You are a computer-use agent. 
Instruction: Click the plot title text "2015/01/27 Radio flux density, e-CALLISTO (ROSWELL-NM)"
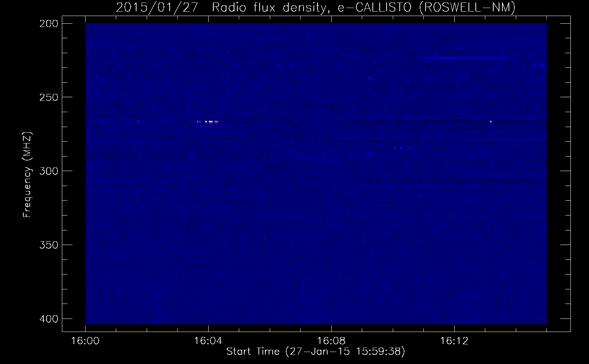click(x=316, y=8)
